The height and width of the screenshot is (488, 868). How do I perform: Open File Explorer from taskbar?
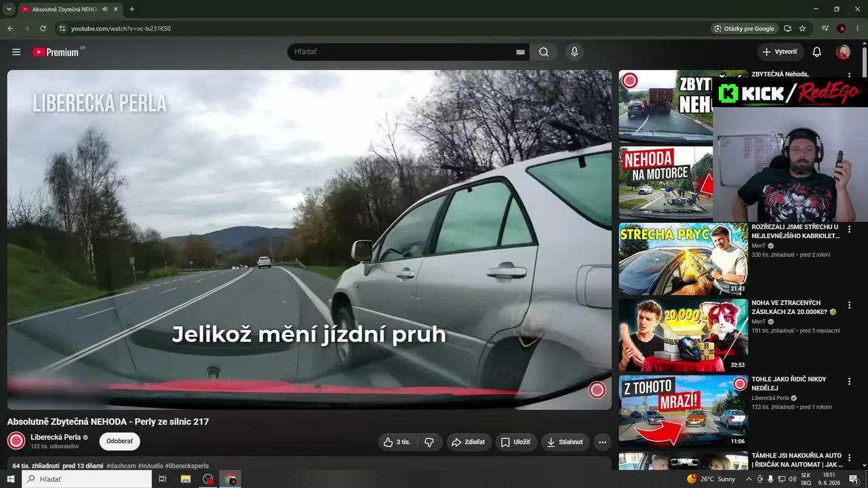185,479
